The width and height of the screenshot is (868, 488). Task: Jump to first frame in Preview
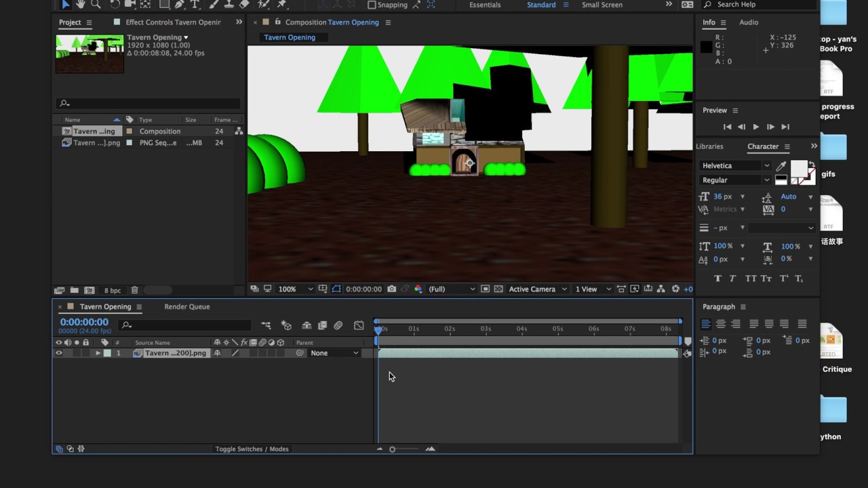coord(727,127)
